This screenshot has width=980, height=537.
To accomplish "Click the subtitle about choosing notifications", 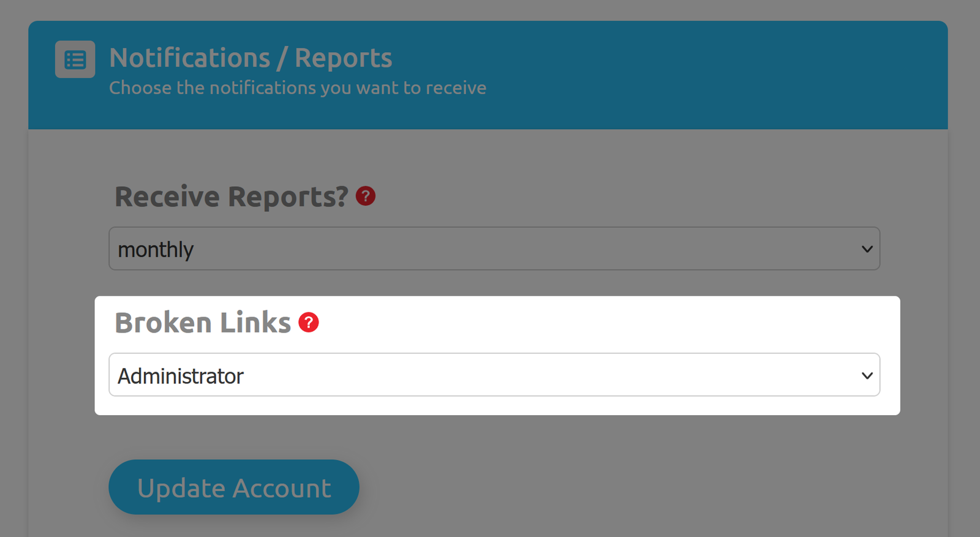I will (x=298, y=88).
